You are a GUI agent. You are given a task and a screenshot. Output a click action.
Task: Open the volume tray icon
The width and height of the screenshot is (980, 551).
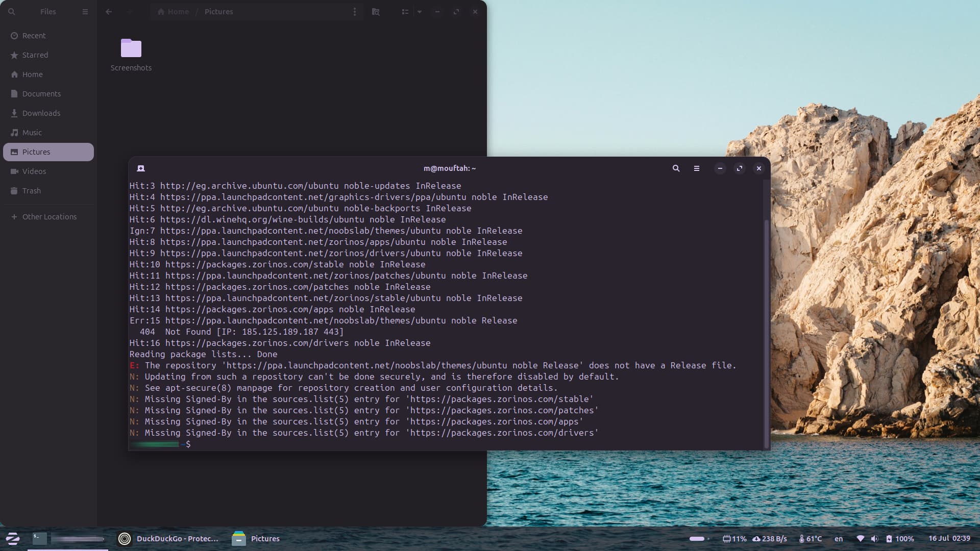click(875, 539)
